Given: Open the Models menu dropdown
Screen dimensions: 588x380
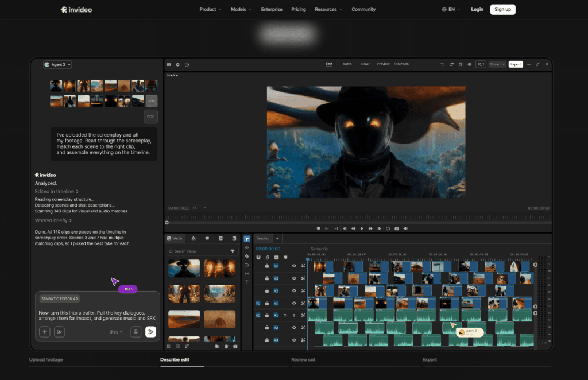Looking at the screenshot, I should (x=241, y=9).
